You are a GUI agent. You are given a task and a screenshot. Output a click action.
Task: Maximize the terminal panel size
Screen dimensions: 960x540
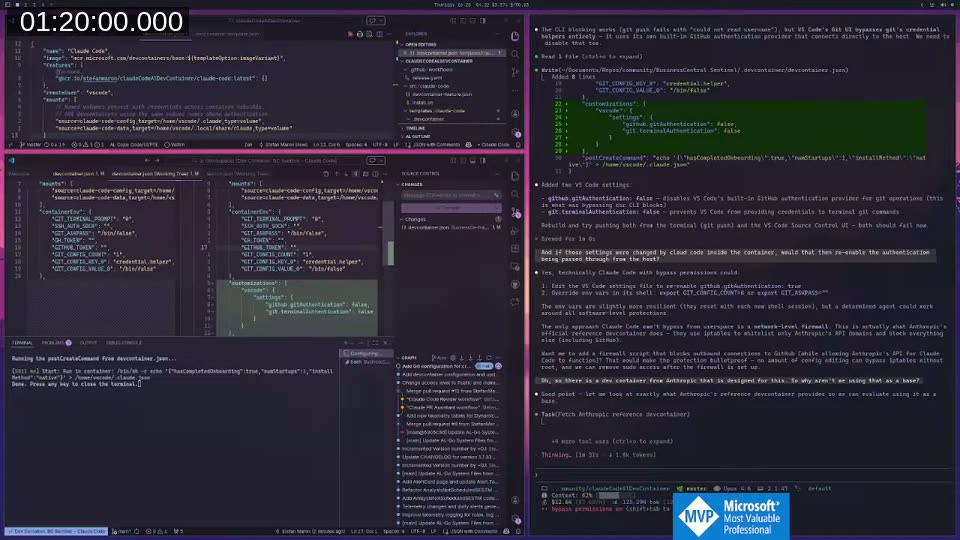coord(375,343)
